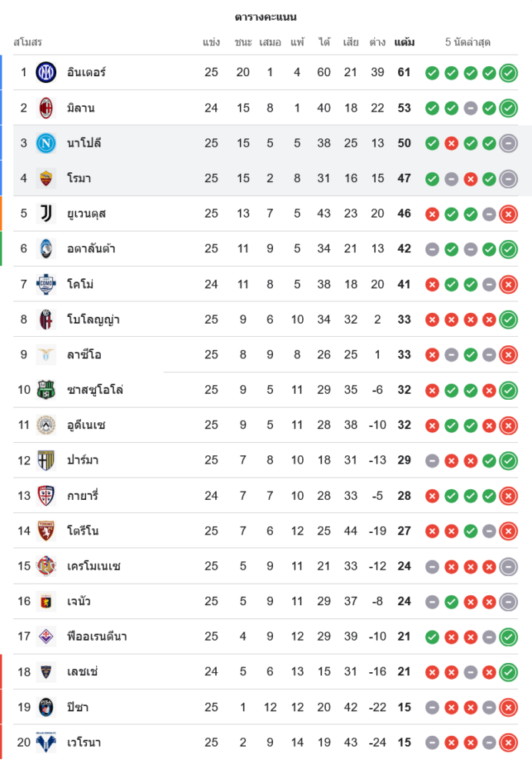Viewport: 532px width, 769px height.
Task: Click Napoli's latest match draw indicator
Action: pos(508,143)
